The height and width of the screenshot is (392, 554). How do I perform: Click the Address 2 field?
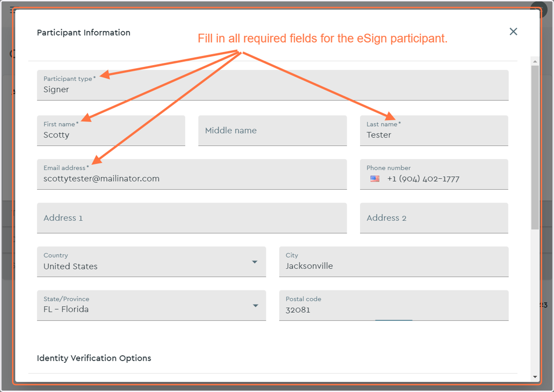tap(434, 218)
